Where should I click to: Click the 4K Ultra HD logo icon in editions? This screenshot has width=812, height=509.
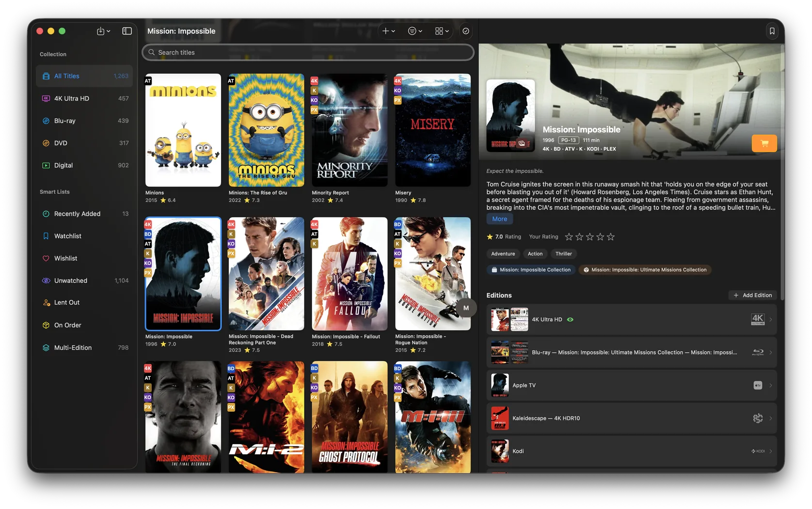(x=758, y=319)
